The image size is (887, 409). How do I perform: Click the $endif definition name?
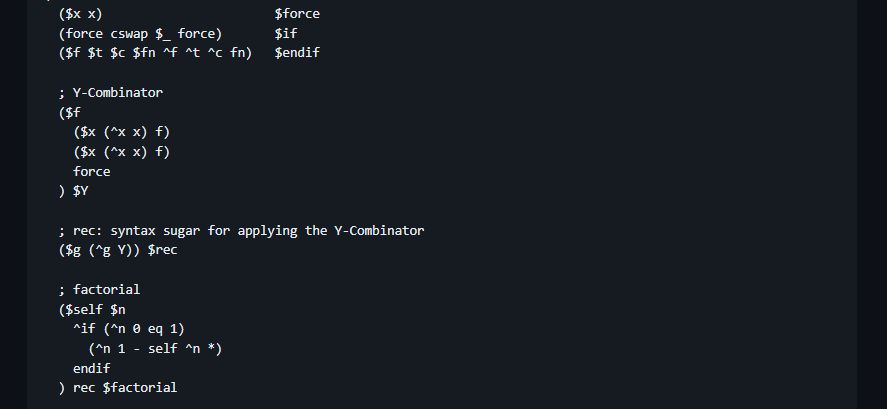tap(297, 52)
